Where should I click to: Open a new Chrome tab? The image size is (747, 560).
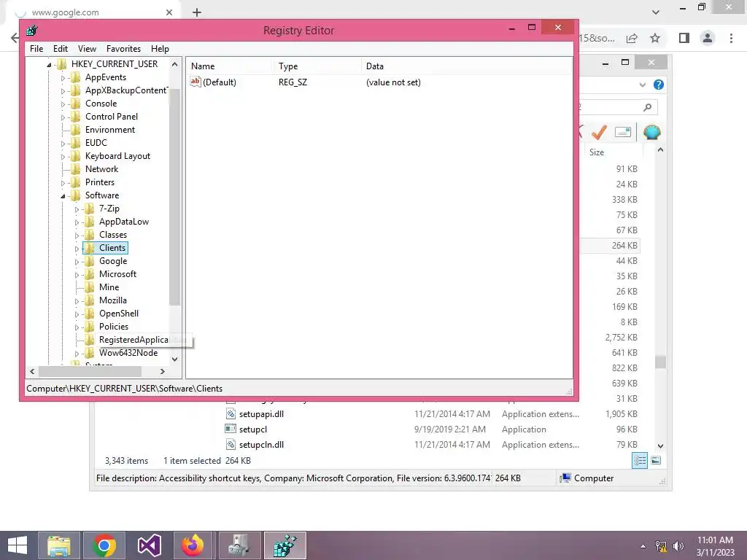[x=197, y=12]
